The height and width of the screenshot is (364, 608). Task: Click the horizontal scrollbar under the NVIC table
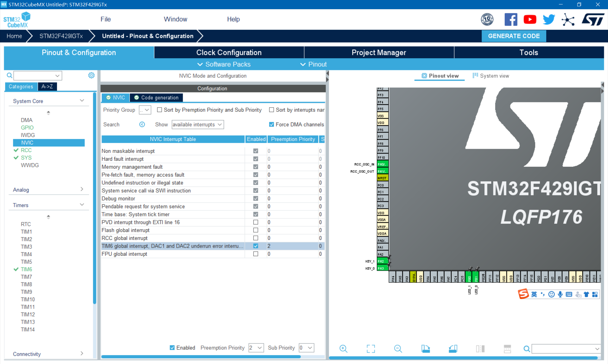click(x=201, y=357)
